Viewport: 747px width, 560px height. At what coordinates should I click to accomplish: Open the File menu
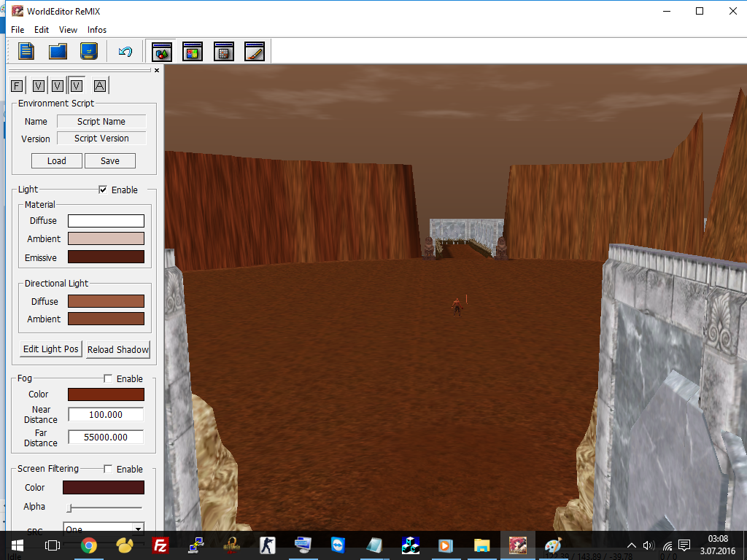point(18,29)
